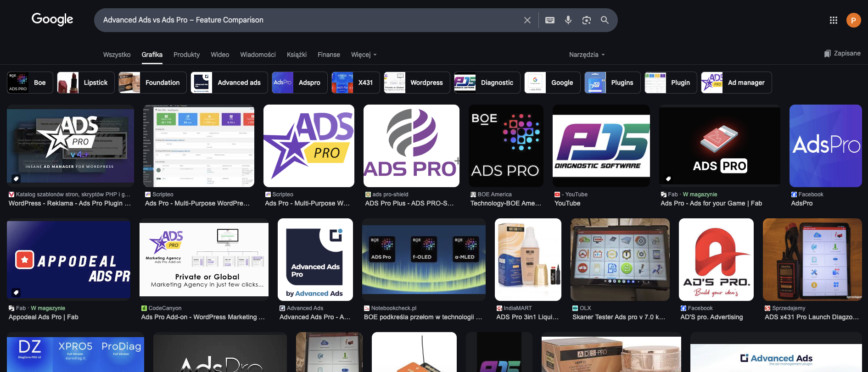Open the Finanse tab
The width and height of the screenshot is (868, 372).
tap(329, 55)
